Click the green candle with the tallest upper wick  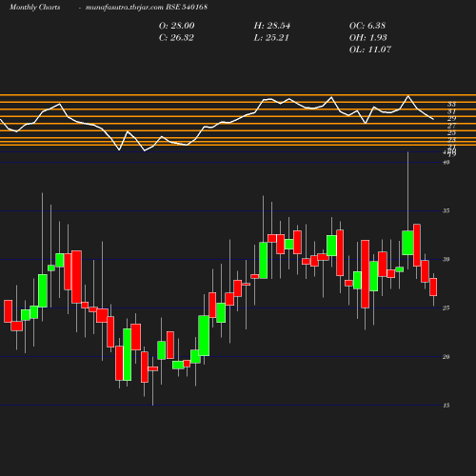pos(407,243)
